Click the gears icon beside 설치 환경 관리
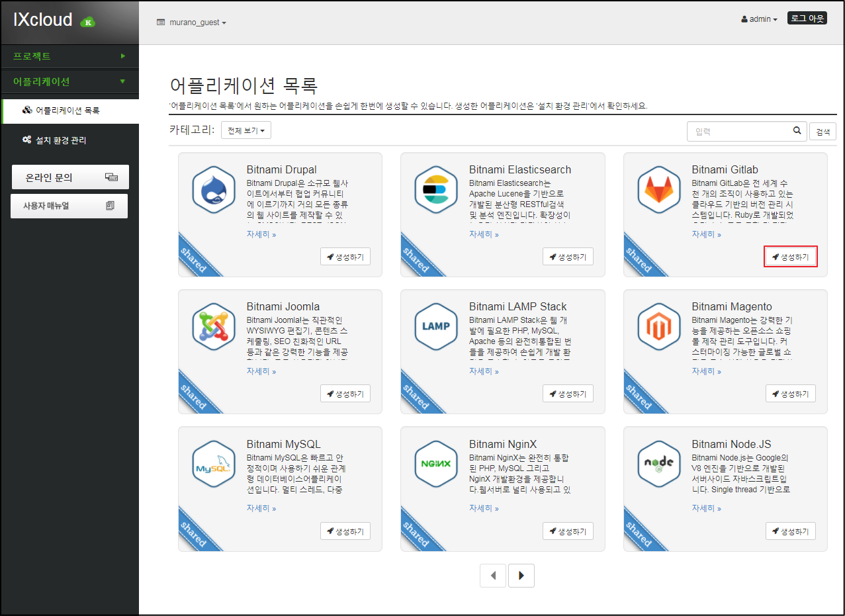Screen dimensions: 845x616 tap(27, 140)
